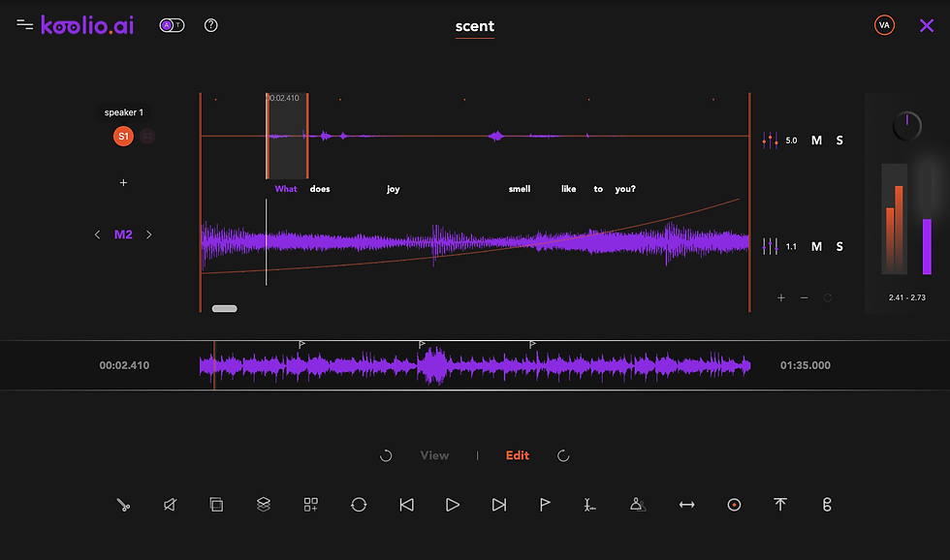Click the record icon
950x560 pixels.
point(734,504)
